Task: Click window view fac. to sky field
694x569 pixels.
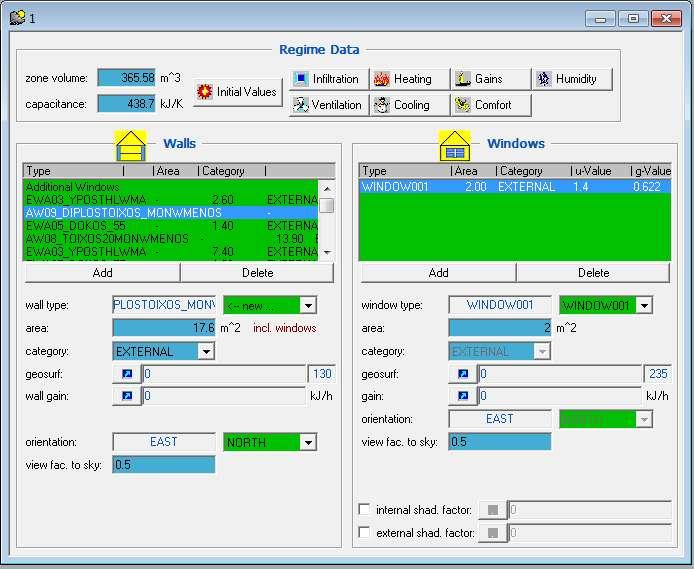Action: (x=500, y=442)
